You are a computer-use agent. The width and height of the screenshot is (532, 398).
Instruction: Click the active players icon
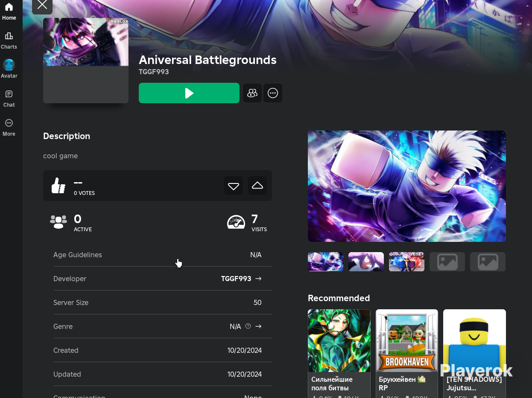58,221
